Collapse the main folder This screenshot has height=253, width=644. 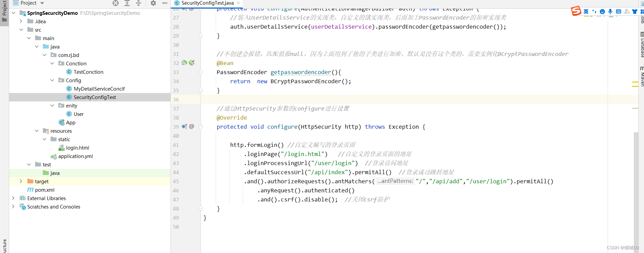tap(29, 38)
